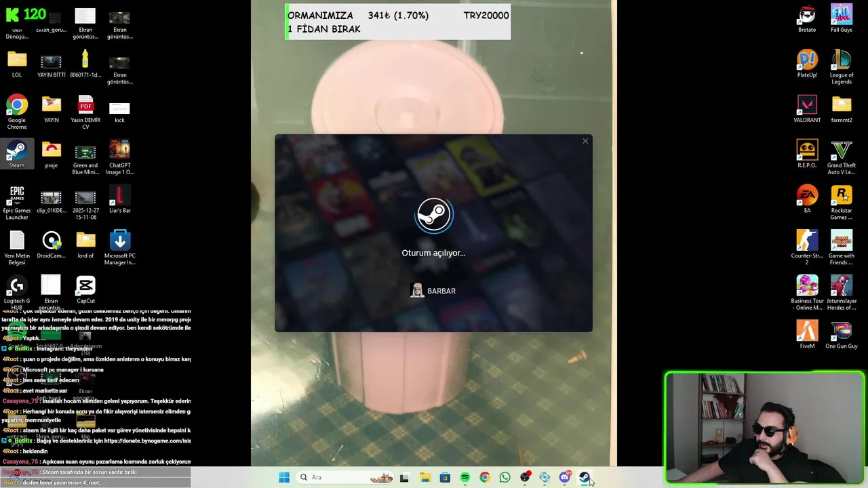This screenshot has width=868, height=488.
Task: Open the Logitech G HUB shortcut
Action: 17,293
